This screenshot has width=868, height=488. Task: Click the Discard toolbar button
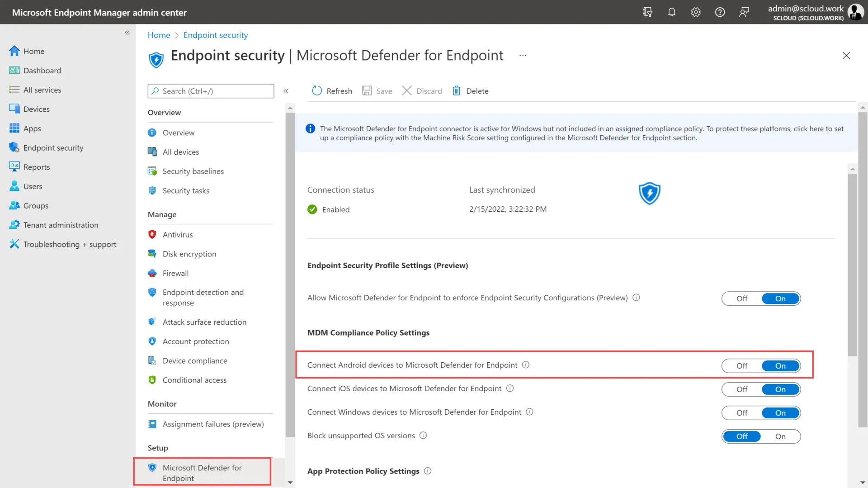(422, 91)
